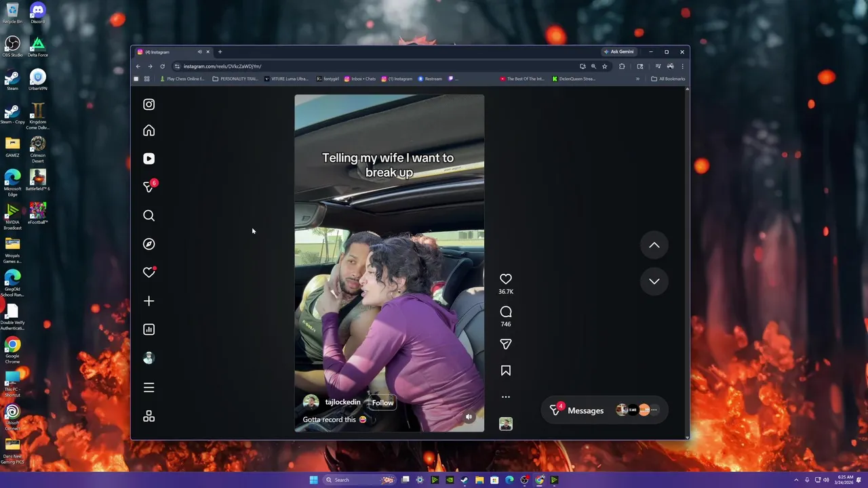
Task: Open Explore compass icon
Action: (149, 244)
